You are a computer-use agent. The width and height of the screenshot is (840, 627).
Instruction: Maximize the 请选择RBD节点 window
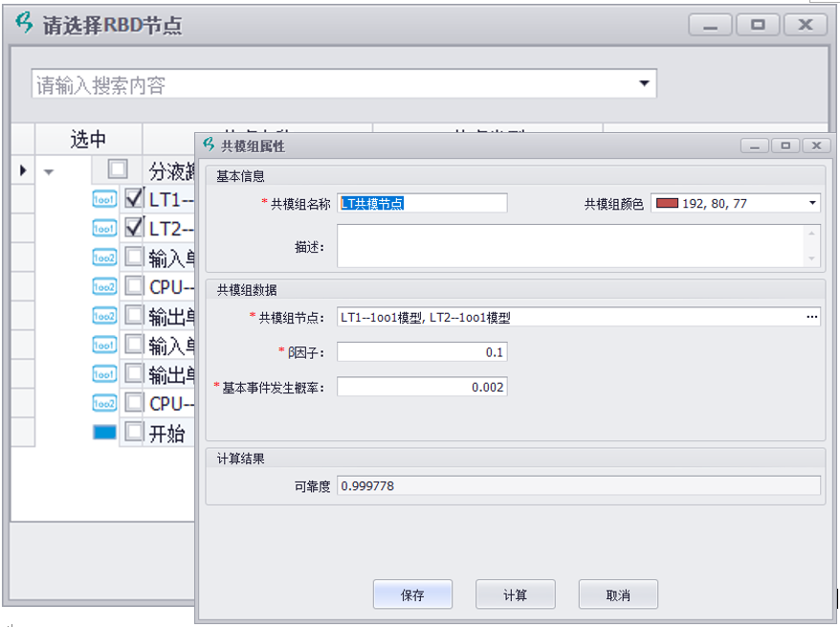(758, 25)
